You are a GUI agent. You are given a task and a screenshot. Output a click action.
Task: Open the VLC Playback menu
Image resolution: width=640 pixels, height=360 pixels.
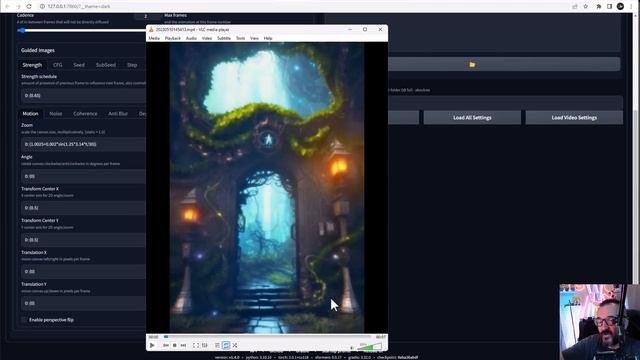[173, 38]
